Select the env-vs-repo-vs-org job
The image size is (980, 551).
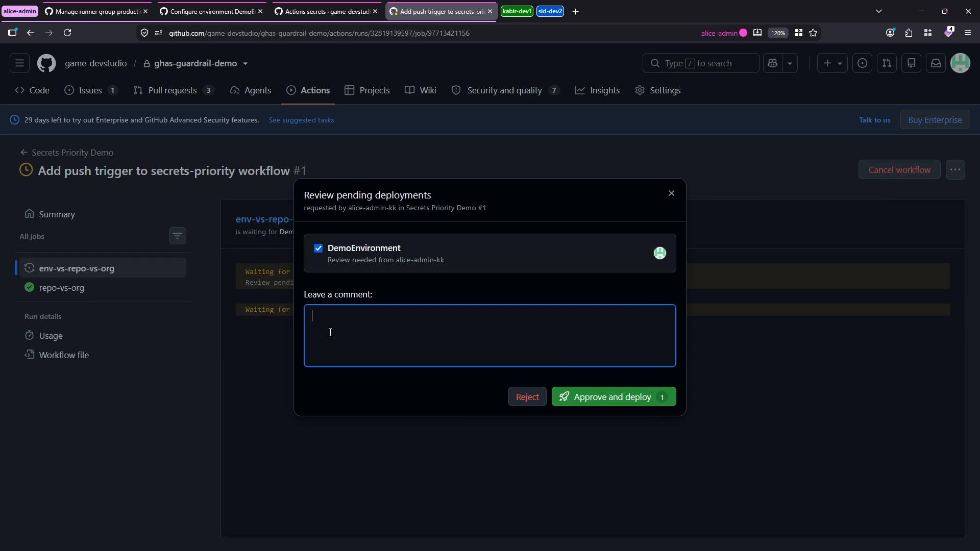coord(102,268)
